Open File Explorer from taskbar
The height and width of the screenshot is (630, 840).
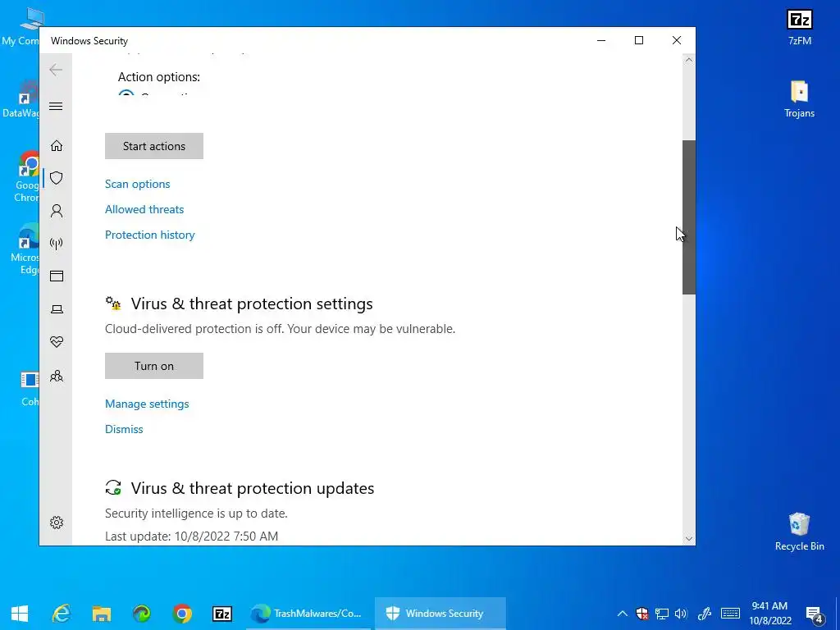[101, 614]
